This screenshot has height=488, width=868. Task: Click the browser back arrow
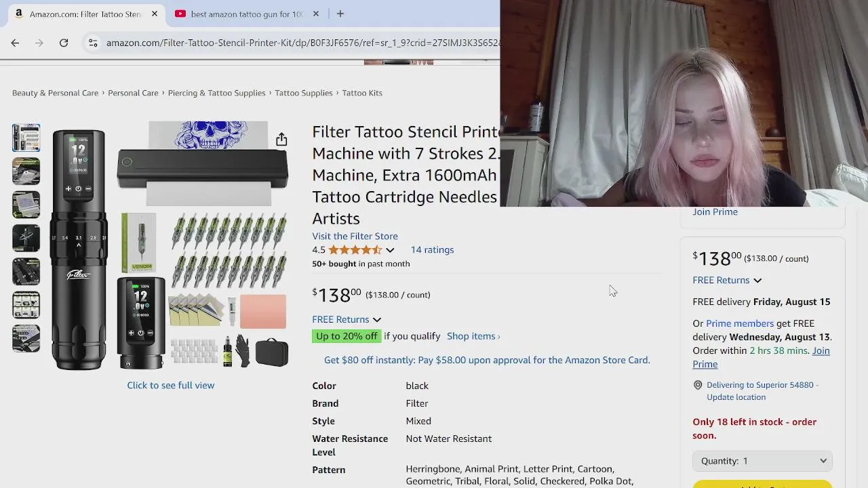tap(15, 43)
